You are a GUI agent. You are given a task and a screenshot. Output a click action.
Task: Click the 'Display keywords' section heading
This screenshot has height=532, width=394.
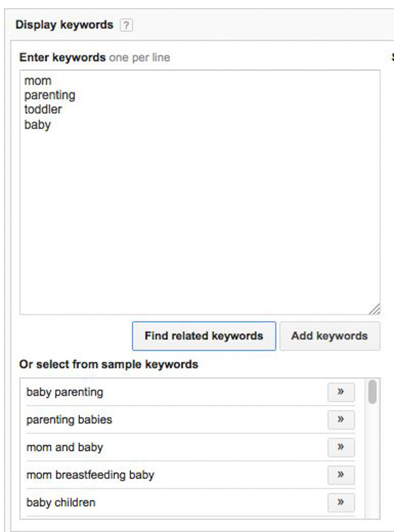coord(65,25)
